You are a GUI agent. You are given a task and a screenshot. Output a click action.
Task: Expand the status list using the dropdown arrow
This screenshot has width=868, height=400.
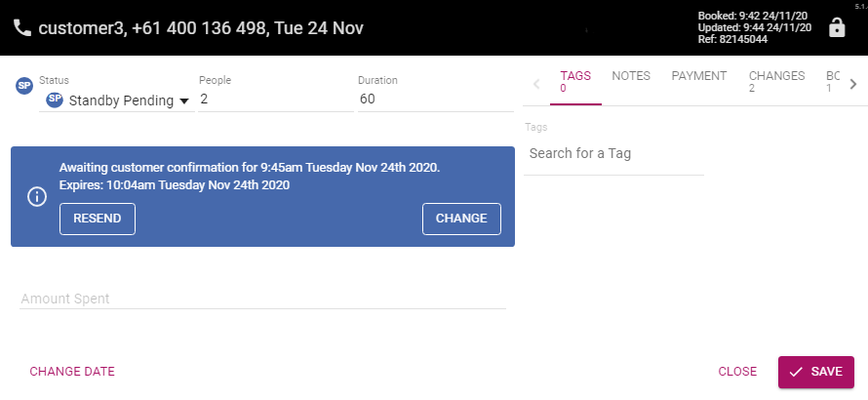(184, 100)
